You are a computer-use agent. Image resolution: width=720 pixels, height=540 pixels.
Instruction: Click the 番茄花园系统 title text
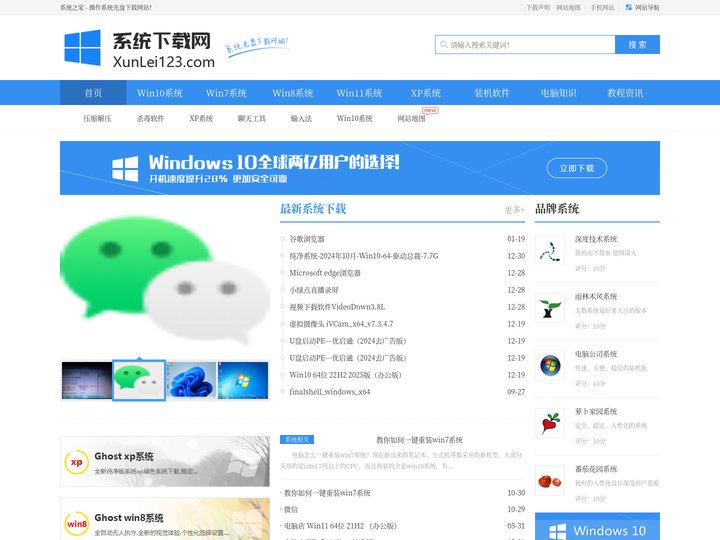pos(596,469)
